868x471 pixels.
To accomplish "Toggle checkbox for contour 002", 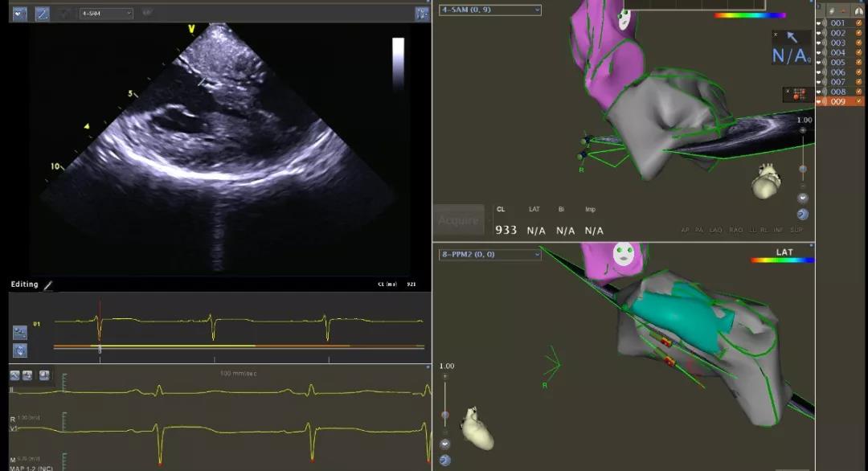I will (x=859, y=33).
